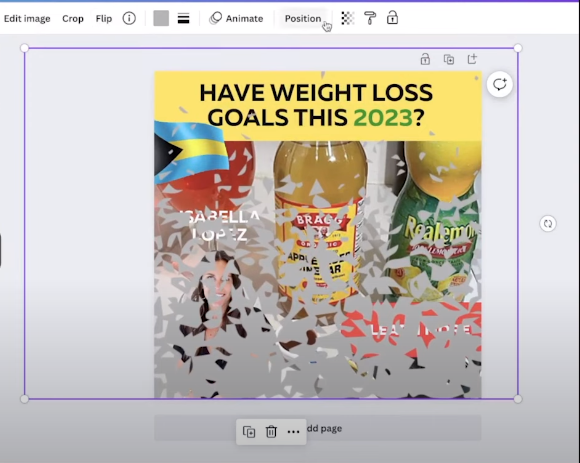Select the Crop tool
The height and width of the screenshot is (463, 580).
pyautogui.click(x=72, y=18)
